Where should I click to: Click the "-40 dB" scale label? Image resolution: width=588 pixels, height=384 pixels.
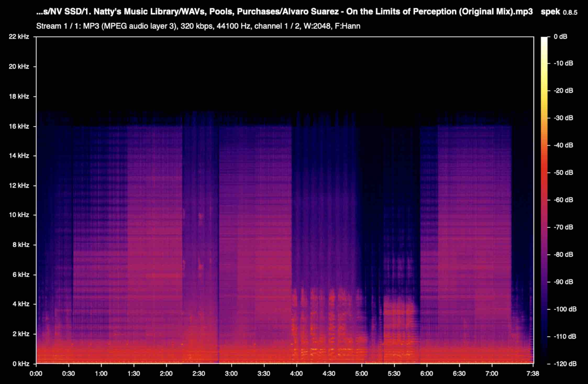pos(563,145)
